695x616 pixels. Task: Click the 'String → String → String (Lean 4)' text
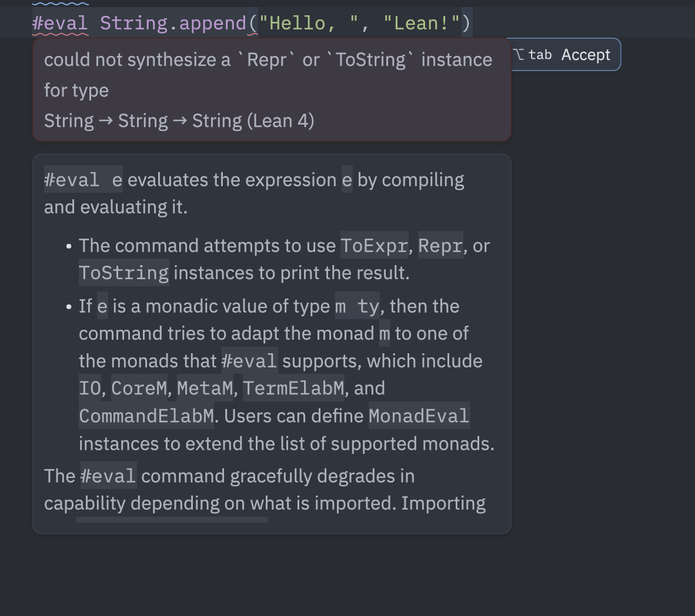coord(179,120)
